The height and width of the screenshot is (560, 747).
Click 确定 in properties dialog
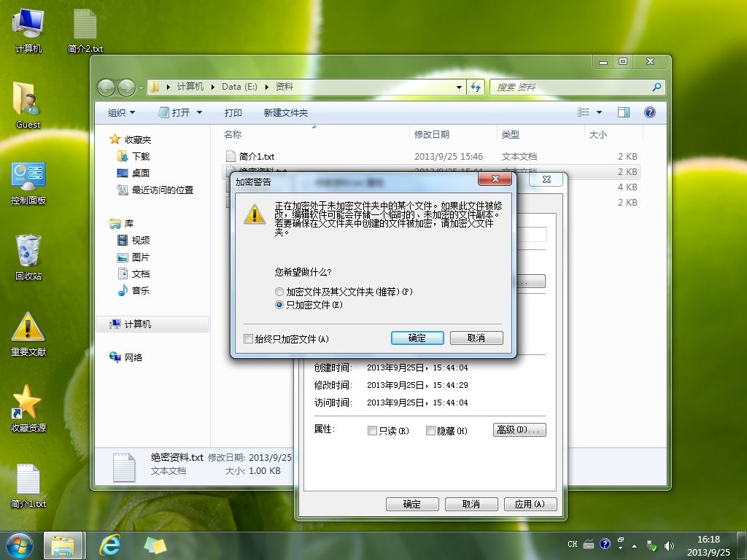pos(412,505)
